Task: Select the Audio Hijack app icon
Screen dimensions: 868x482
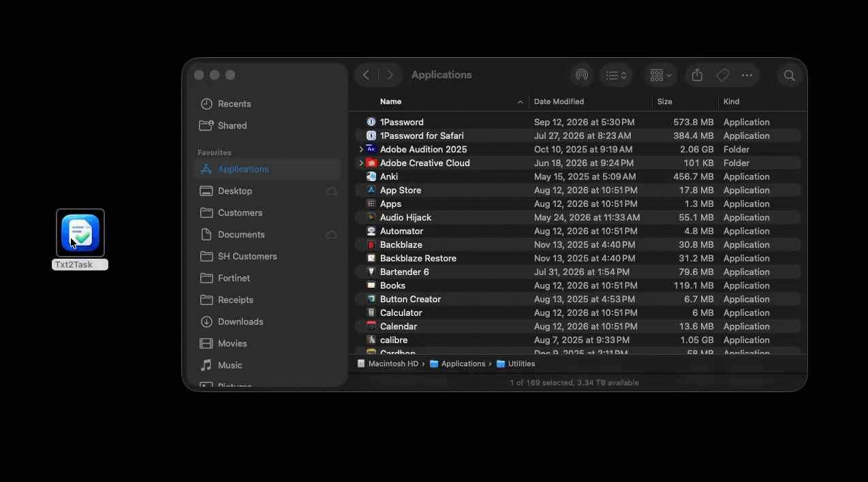Action: click(371, 217)
